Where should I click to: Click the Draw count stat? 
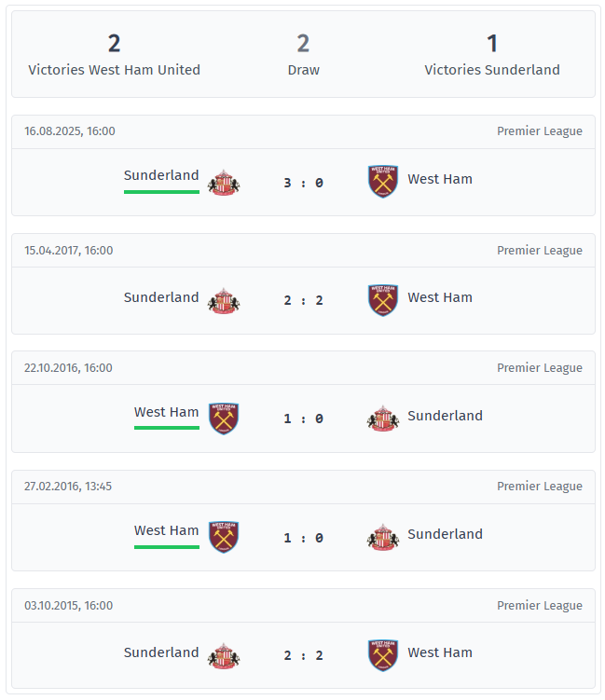pyautogui.click(x=303, y=55)
